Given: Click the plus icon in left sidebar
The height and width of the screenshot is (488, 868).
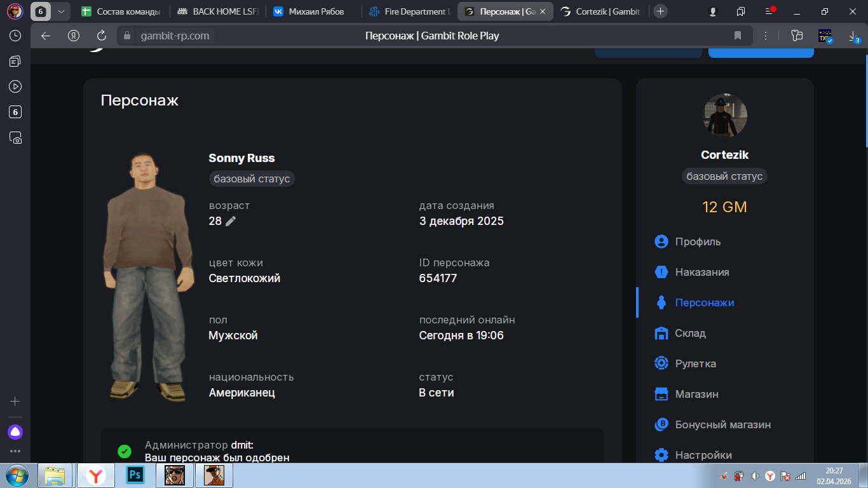Looking at the screenshot, I should pos(15,402).
